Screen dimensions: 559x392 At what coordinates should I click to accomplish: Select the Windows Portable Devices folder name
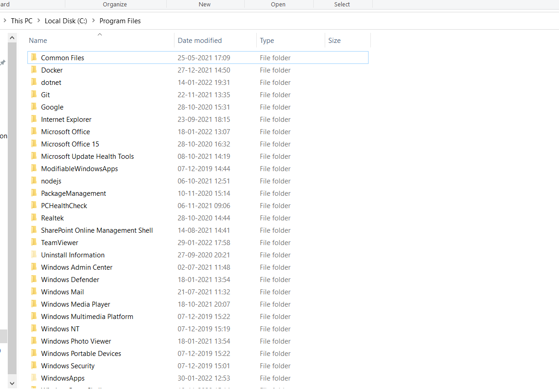pyautogui.click(x=81, y=353)
